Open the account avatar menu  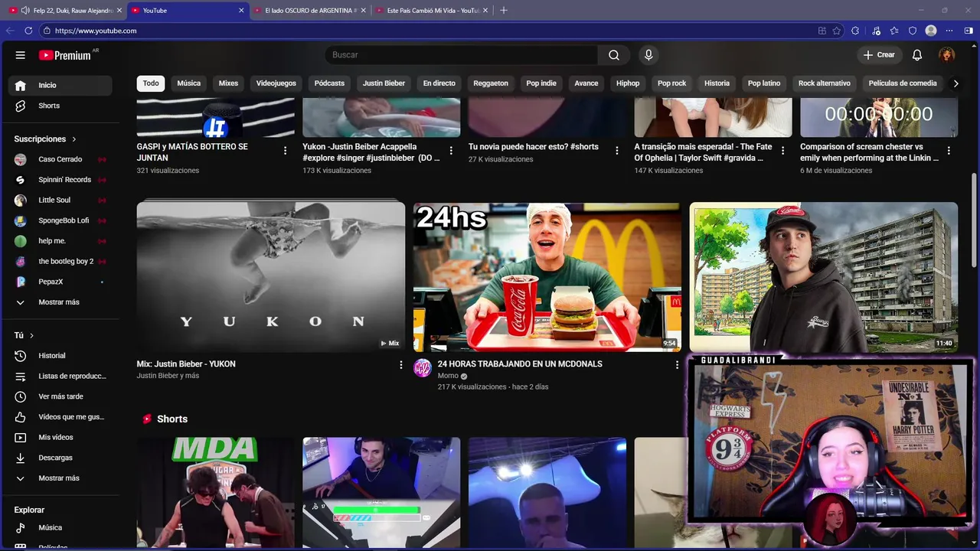(x=947, y=55)
